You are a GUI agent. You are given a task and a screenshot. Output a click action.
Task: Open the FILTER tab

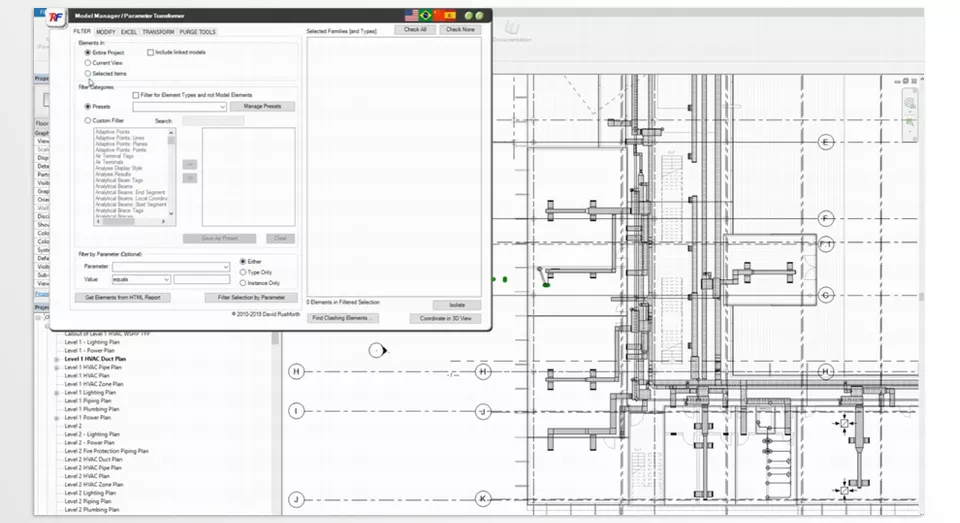coord(82,31)
